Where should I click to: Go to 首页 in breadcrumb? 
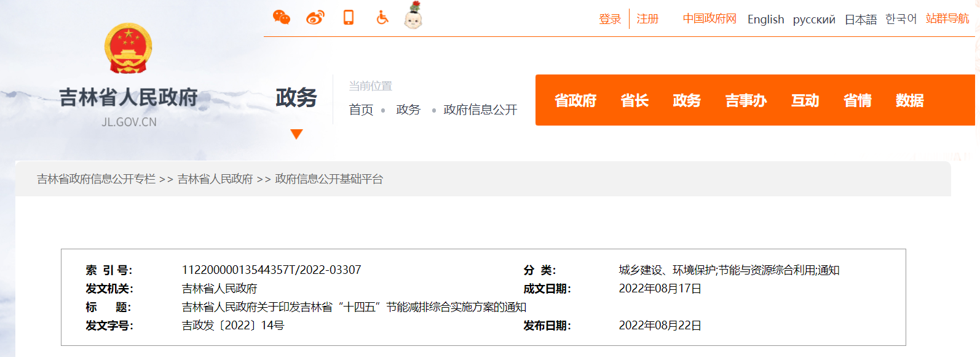[361, 110]
